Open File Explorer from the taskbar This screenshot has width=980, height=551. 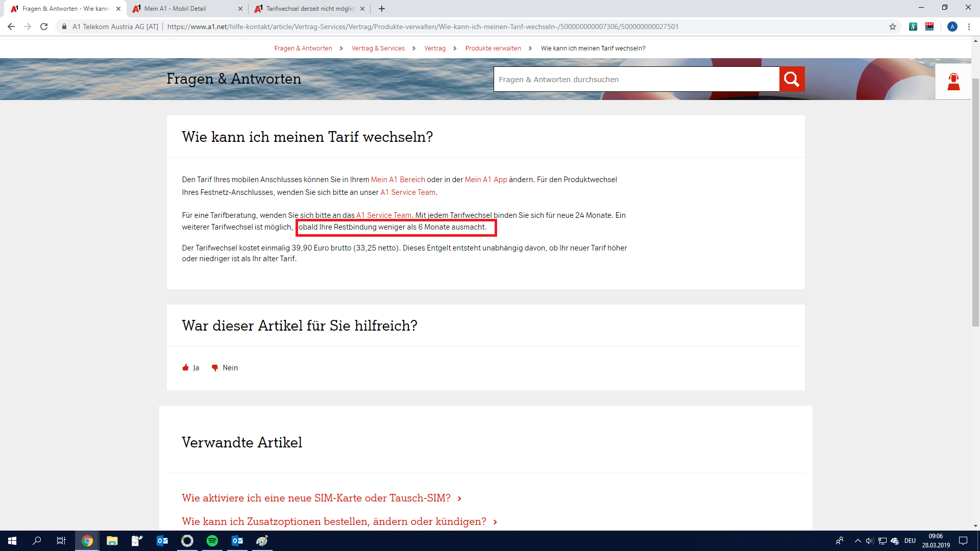click(112, 541)
